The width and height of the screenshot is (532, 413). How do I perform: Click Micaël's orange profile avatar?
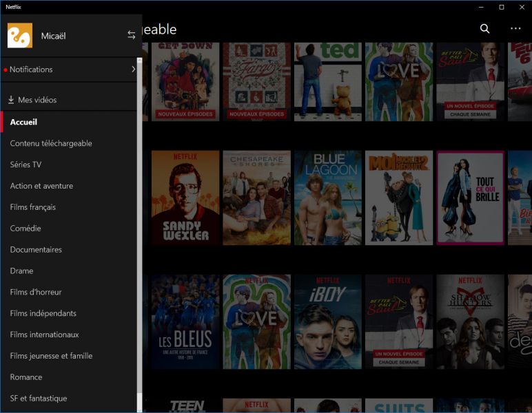click(20, 35)
